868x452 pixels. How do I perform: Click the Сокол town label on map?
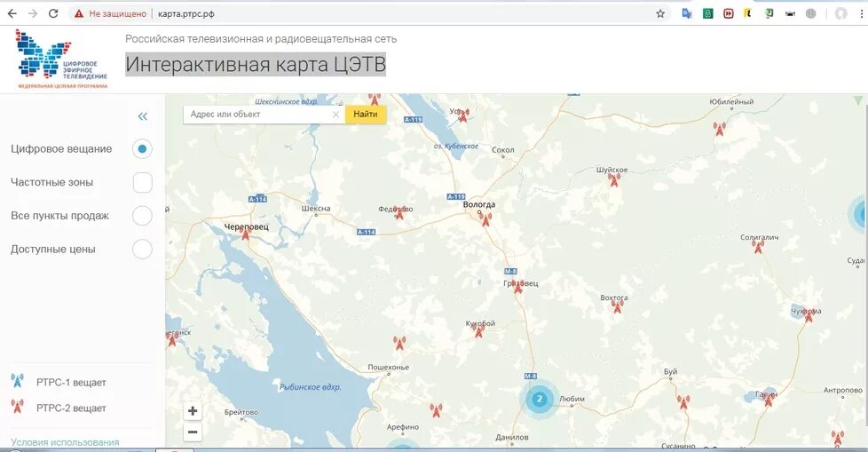pos(502,149)
